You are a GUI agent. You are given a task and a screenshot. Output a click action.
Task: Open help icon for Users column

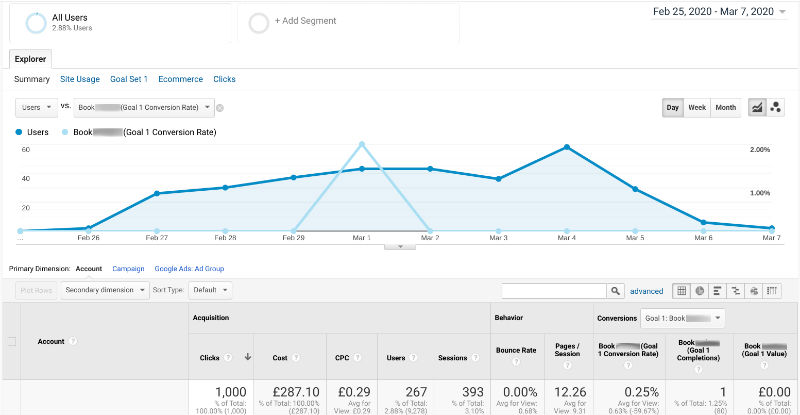click(x=413, y=357)
